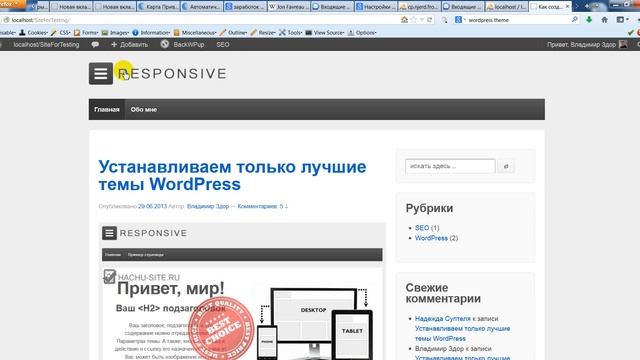Submit the site search with the small button
Image resolution: width=640 pixels, height=360 pixels.
(x=506, y=166)
